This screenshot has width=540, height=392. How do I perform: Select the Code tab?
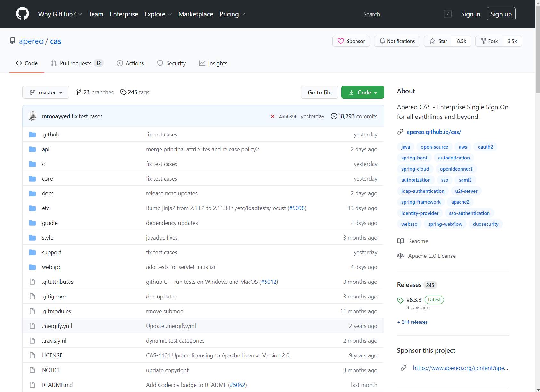point(27,63)
